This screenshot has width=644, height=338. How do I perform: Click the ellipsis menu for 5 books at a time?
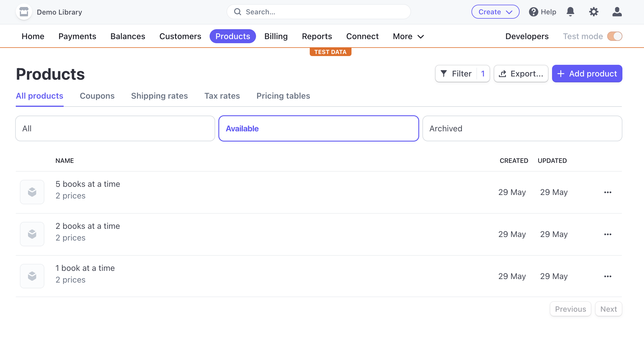(x=608, y=192)
